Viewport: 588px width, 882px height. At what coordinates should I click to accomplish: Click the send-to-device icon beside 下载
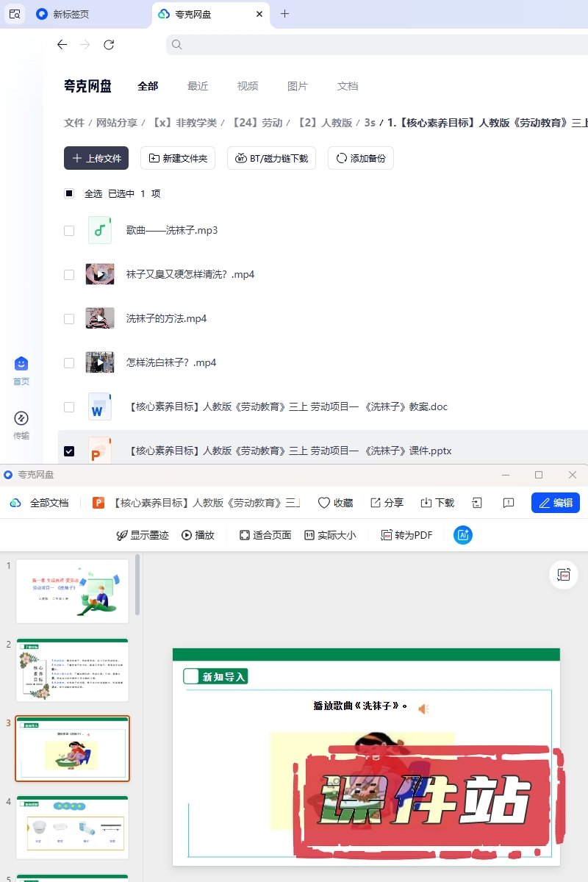pos(477,503)
